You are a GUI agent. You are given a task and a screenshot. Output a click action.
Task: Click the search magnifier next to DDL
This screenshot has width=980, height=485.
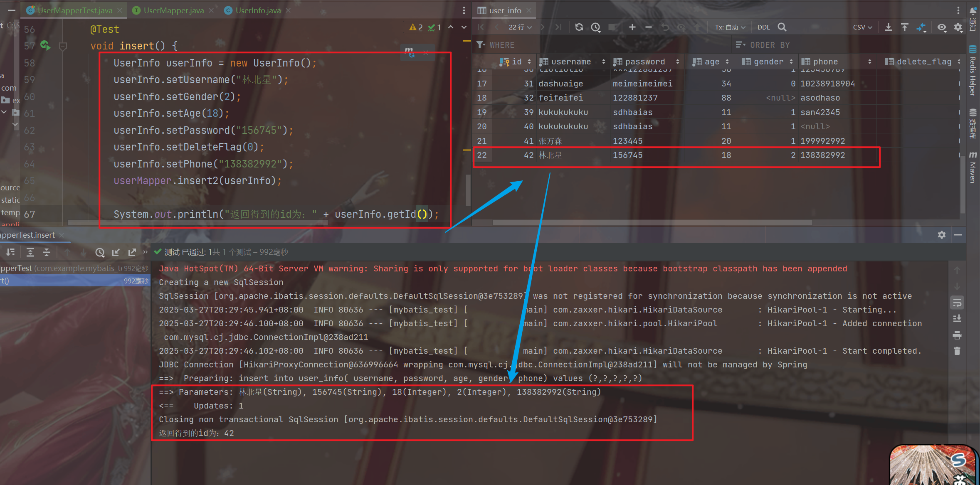click(x=782, y=27)
